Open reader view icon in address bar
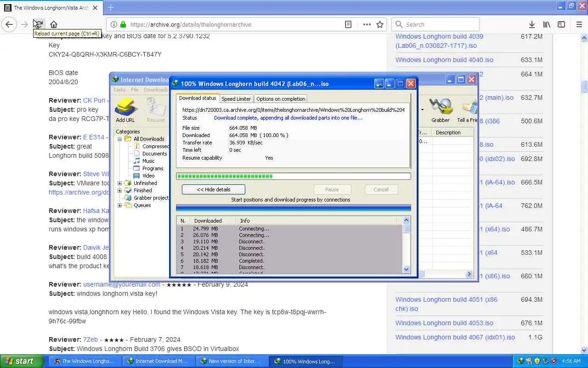 coord(348,24)
